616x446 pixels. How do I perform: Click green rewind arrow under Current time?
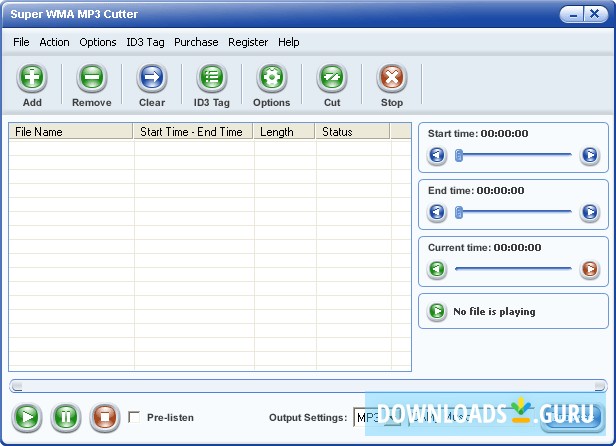pyautogui.click(x=436, y=269)
